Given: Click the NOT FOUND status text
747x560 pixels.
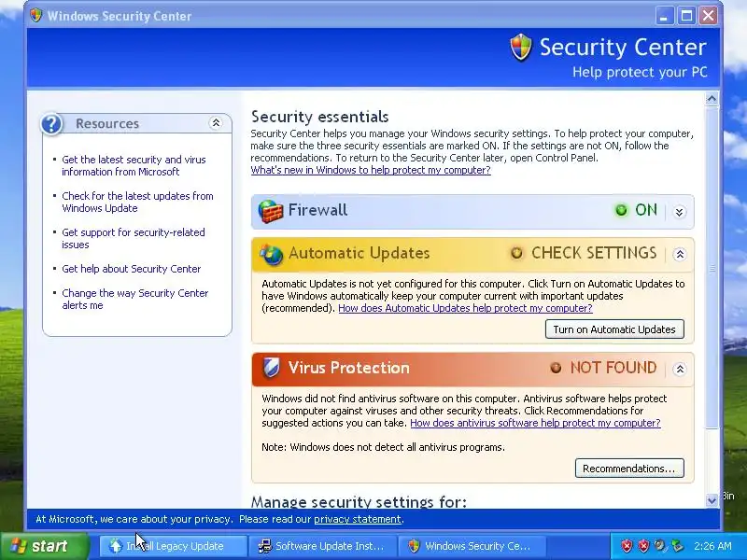Looking at the screenshot, I should (613, 368).
